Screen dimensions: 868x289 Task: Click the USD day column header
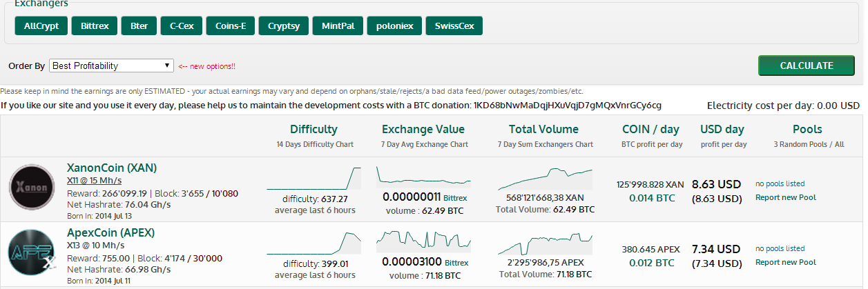tap(722, 129)
